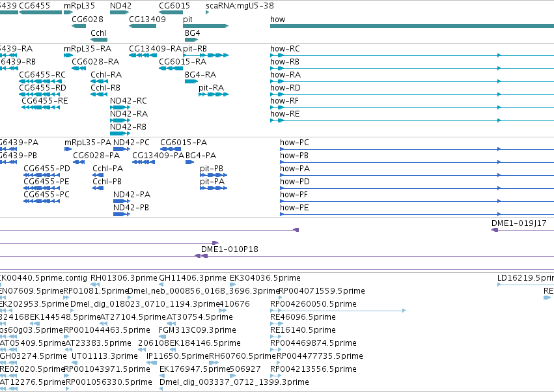
Task: Click transcript CG6455-RC
Action: coord(42,75)
